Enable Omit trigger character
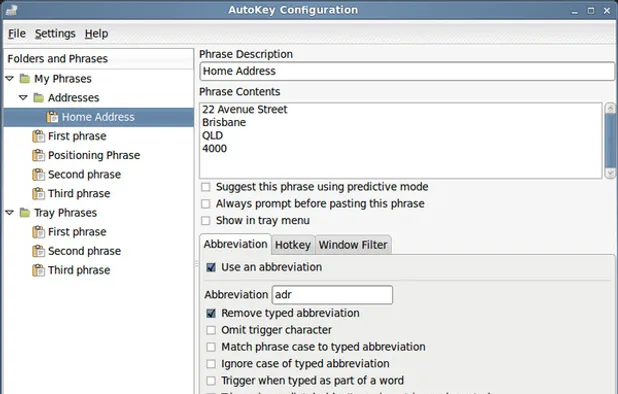The height and width of the screenshot is (394, 618). 211,330
